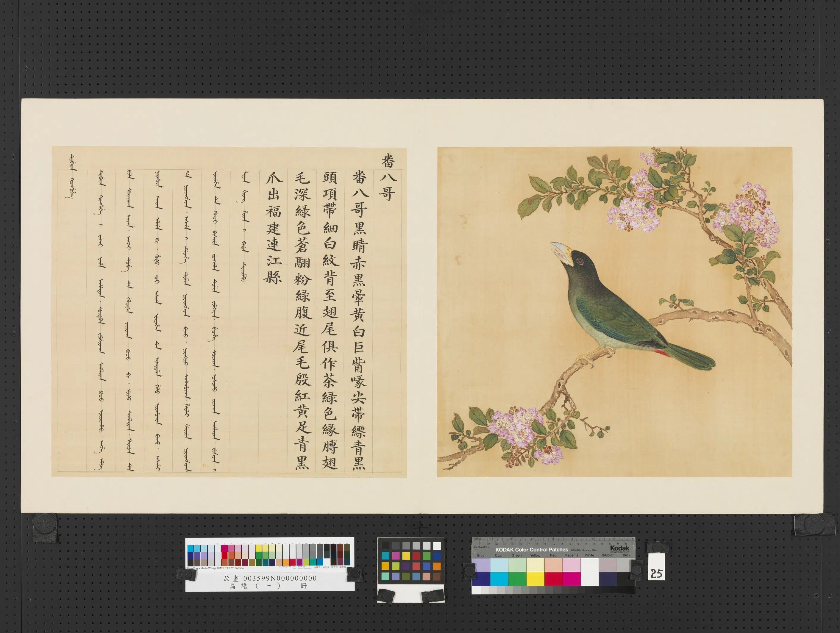Click the saturated green Kodak patch
Screen dimensions: 840x633
517,579
